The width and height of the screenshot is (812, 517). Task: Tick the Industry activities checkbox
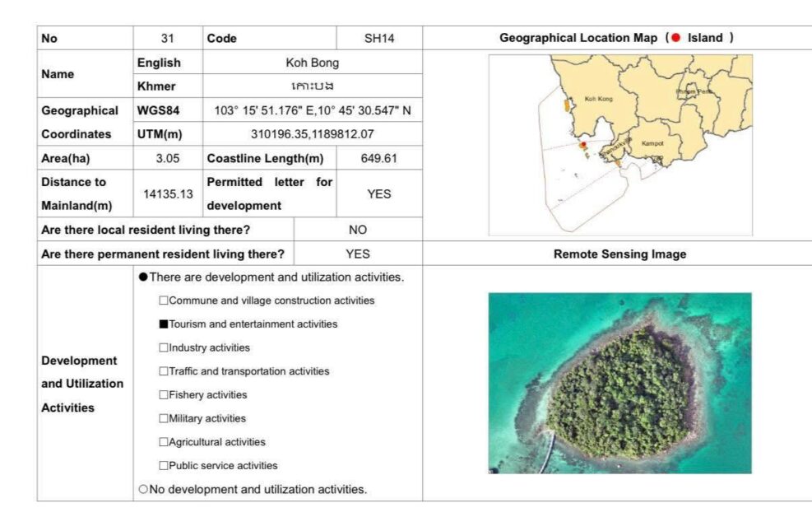pos(164,347)
